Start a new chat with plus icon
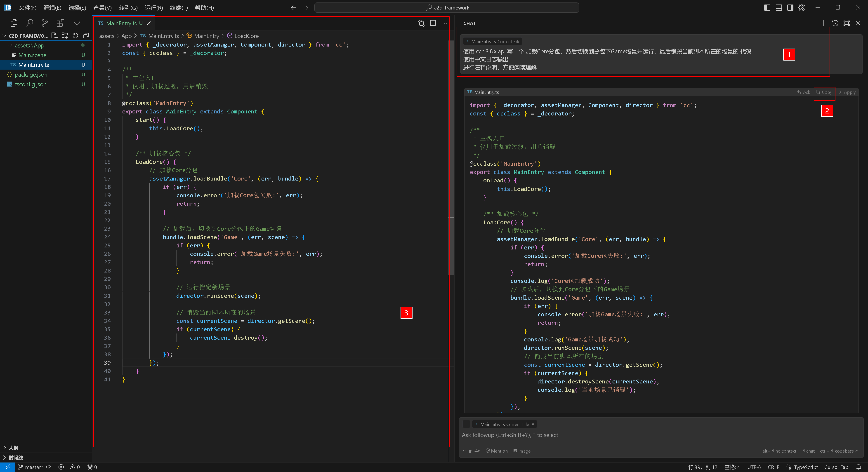The width and height of the screenshot is (868, 472). point(823,23)
